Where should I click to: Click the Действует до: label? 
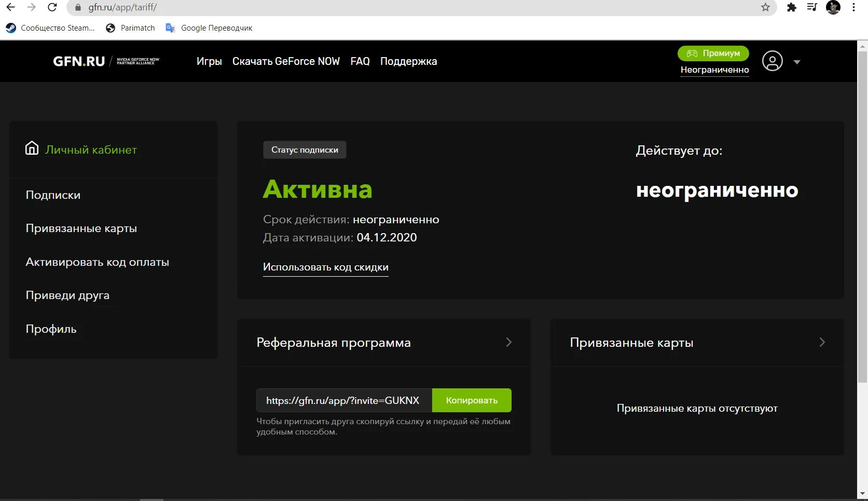pos(679,151)
